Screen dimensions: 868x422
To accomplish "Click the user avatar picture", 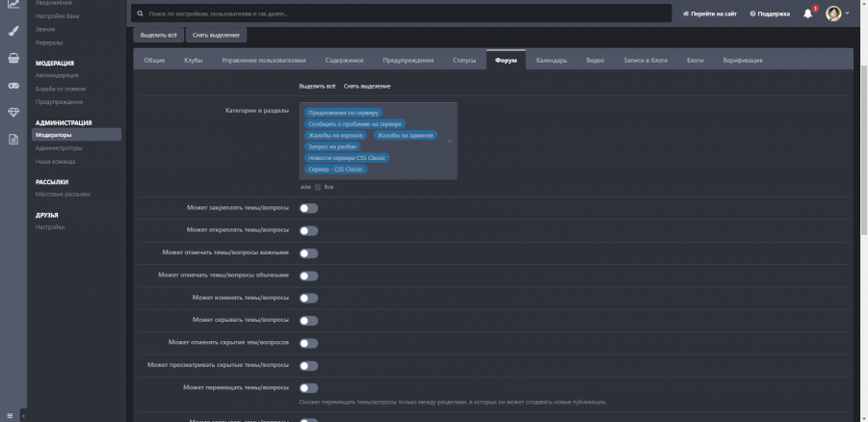I will pyautogui.click(x=833, y=13).
